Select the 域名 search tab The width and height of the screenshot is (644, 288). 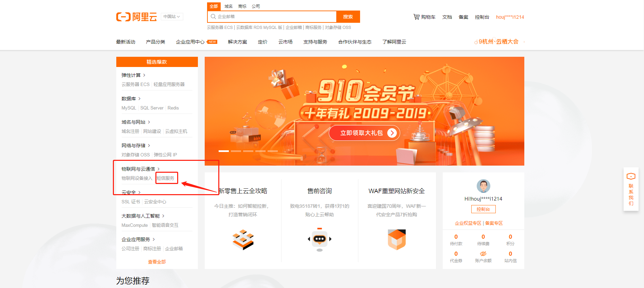(228, 6)
